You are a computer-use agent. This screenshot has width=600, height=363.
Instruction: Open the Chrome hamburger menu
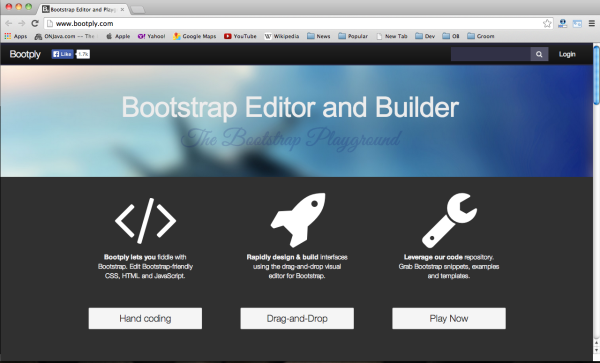pos(592,23)
